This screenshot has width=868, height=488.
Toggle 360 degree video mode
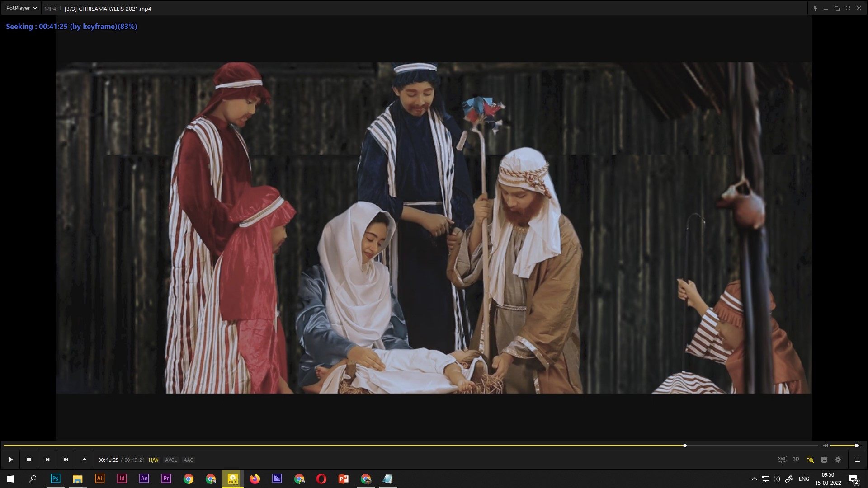782,460
